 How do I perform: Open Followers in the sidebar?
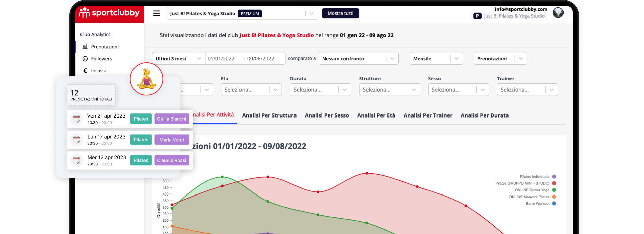pyautogui.click(x=101, y=59)
